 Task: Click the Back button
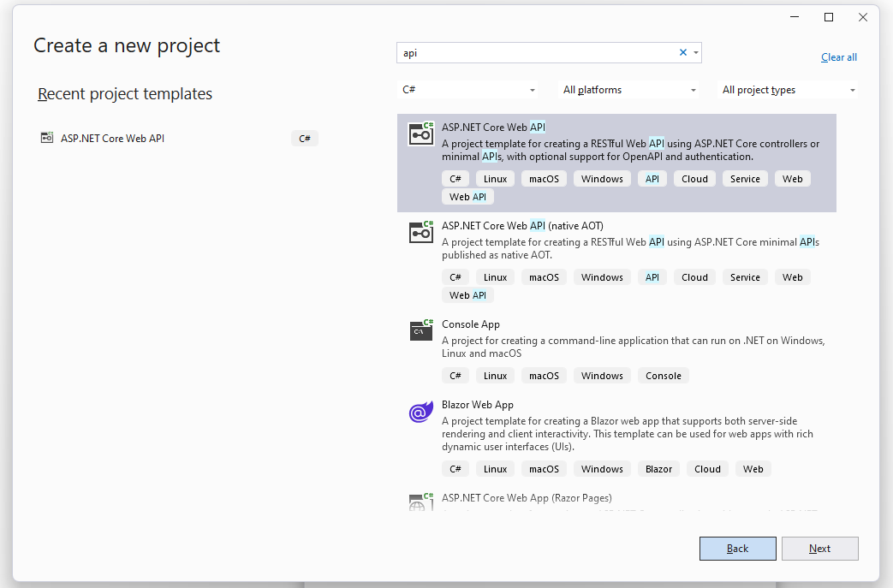click(x=737, y=549)
